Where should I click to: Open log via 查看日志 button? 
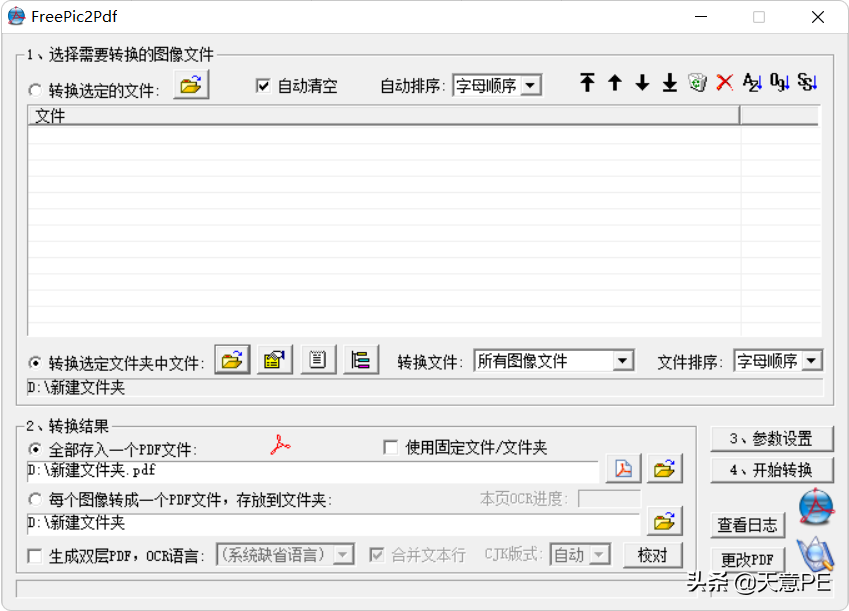(x=747, y=525)
